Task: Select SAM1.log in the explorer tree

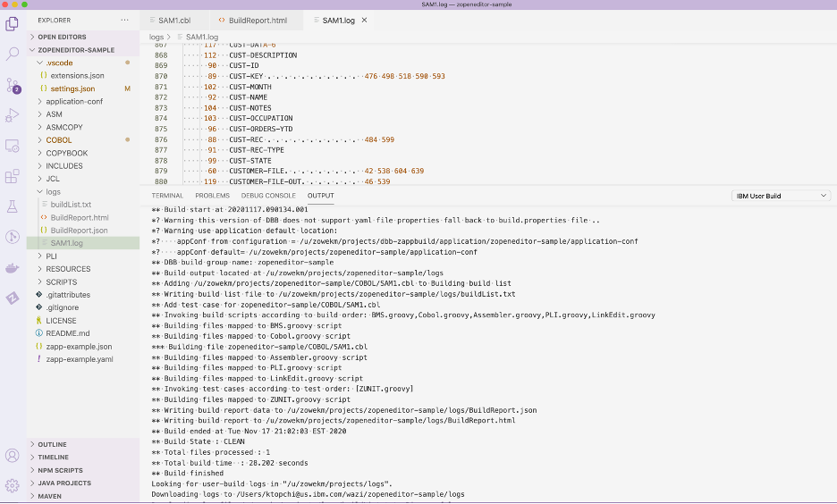Action: click(83, 243)
